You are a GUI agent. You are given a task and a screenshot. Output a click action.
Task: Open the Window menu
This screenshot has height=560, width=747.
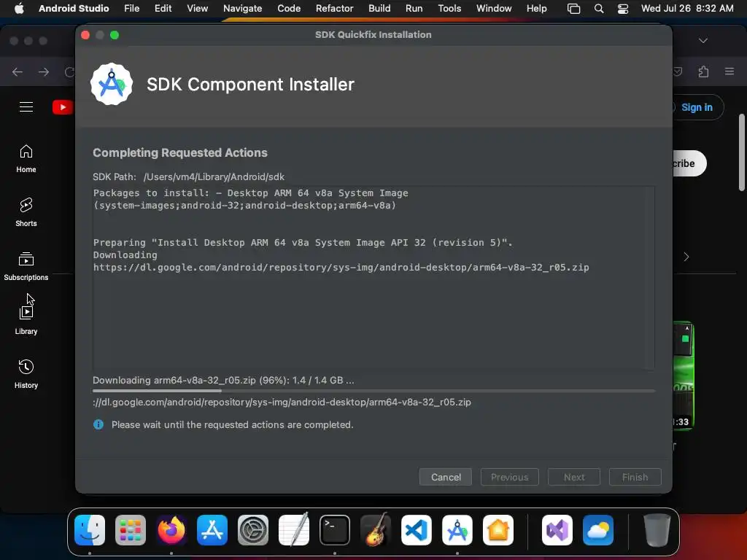(494, 8)
